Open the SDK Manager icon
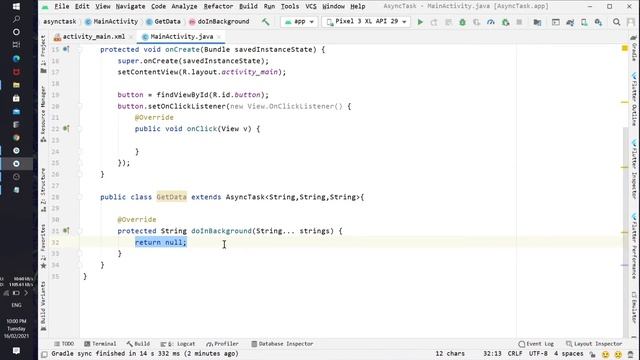 point(598,22)
